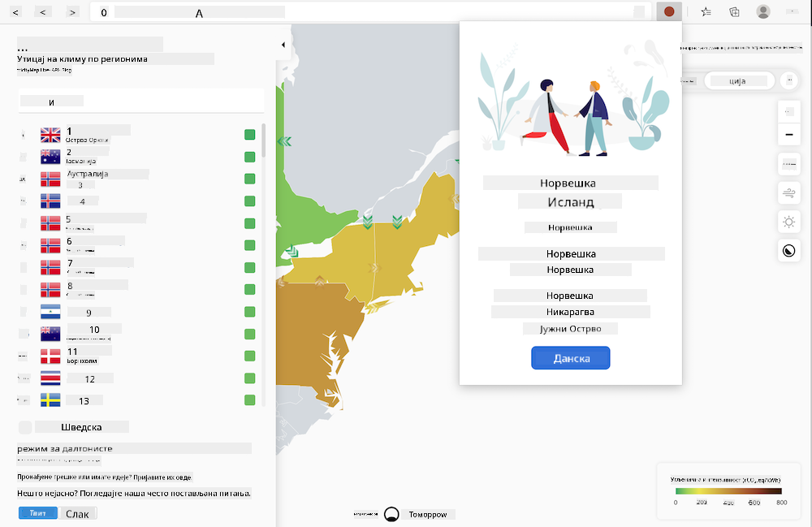Click the wind layer icon
This screenshot has height=527, width=812.
[789, 193]
